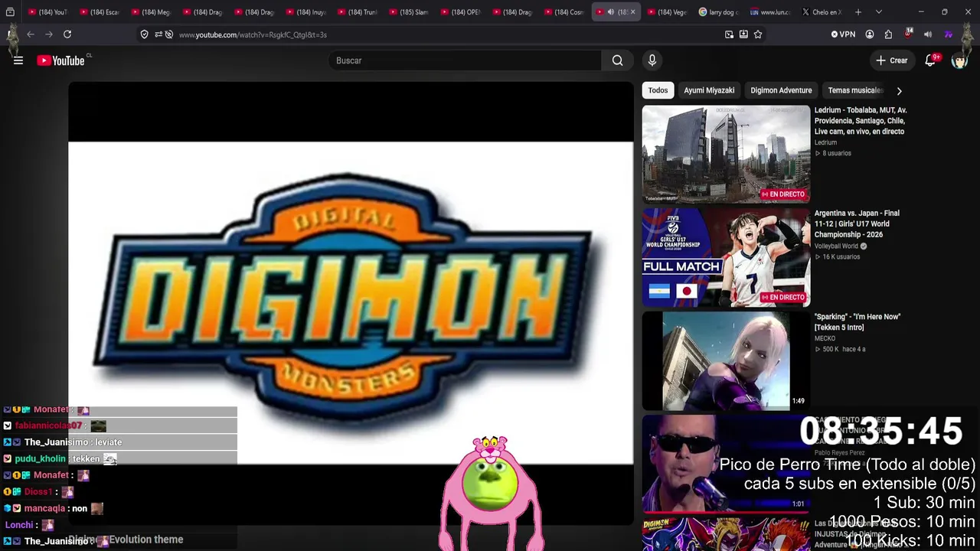
Task: Focus the Buscar search field
Action: pyautogui.click(x=465, y=60)
